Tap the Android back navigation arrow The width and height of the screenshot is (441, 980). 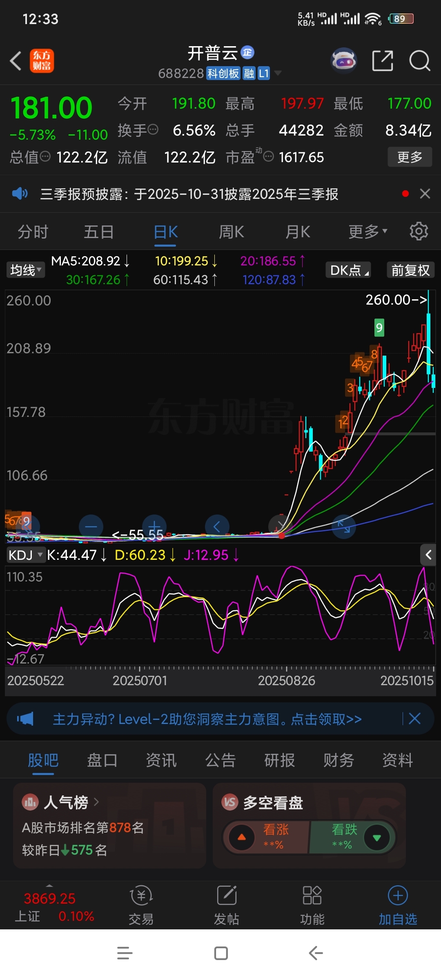(316, 953)
